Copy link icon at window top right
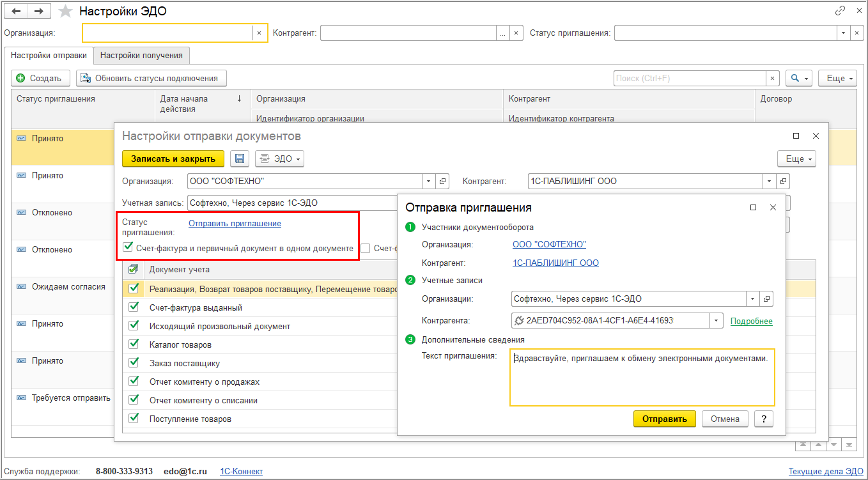This screenshot has width=868, height=480. 840,11
